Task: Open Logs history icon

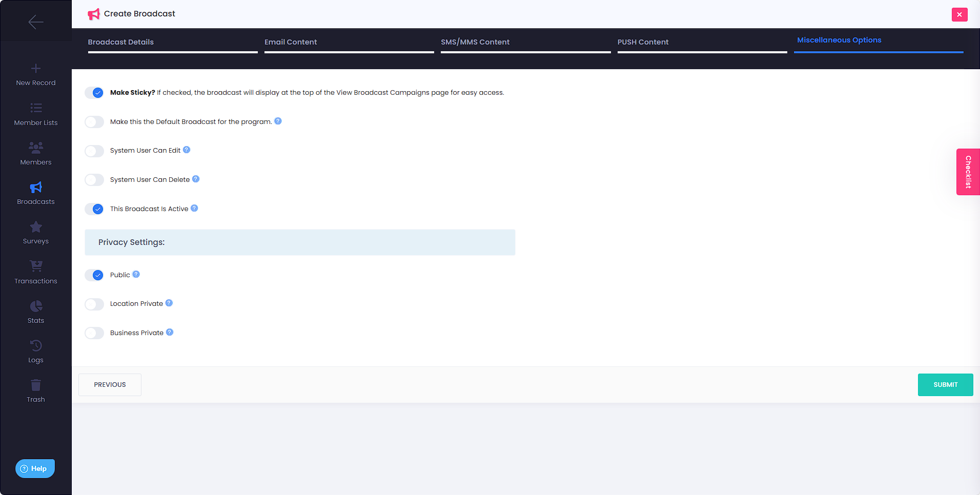Action: coord(36,345)
